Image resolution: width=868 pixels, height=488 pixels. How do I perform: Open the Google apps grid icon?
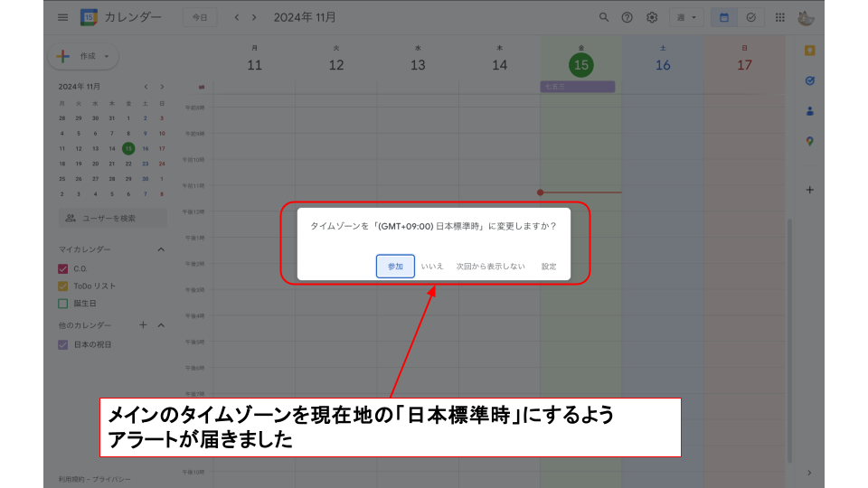[779, 17]
